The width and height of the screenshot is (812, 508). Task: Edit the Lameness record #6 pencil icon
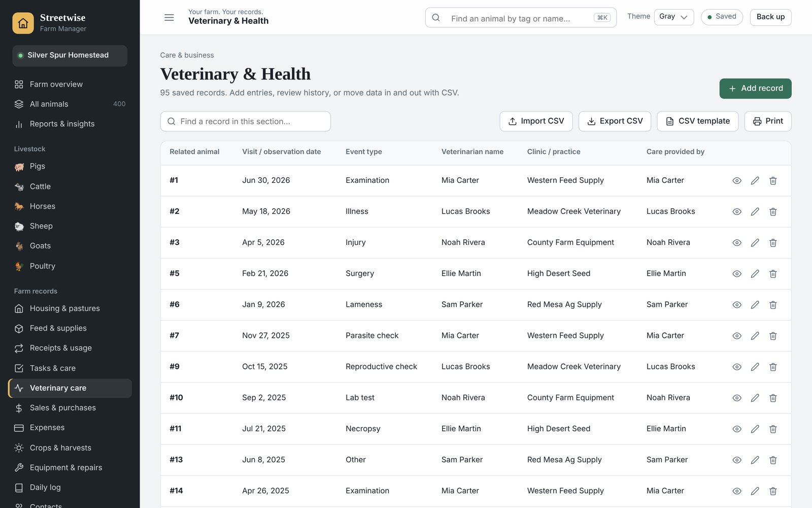click(755, 304)
